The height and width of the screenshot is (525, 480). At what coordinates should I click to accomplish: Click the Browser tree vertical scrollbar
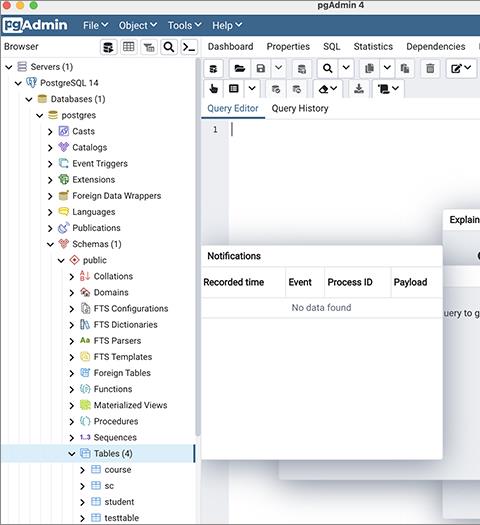click(198, 248)
